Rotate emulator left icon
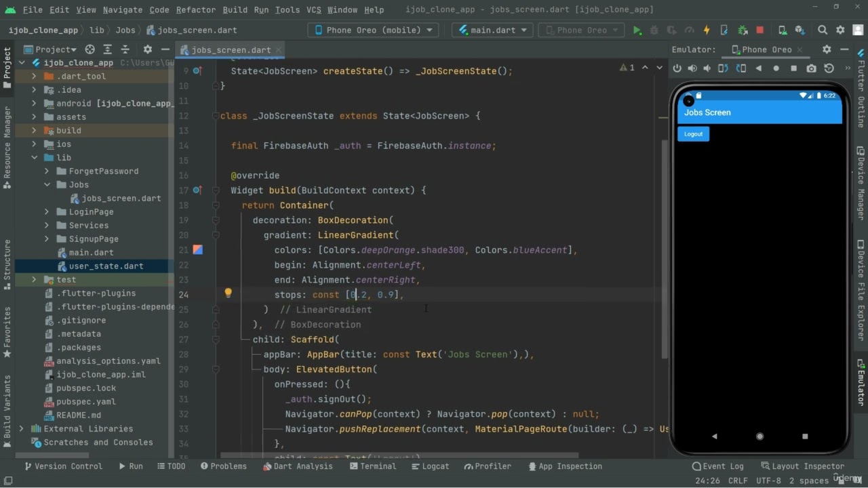This screenshot has width=868, height=488. (724, 68)
